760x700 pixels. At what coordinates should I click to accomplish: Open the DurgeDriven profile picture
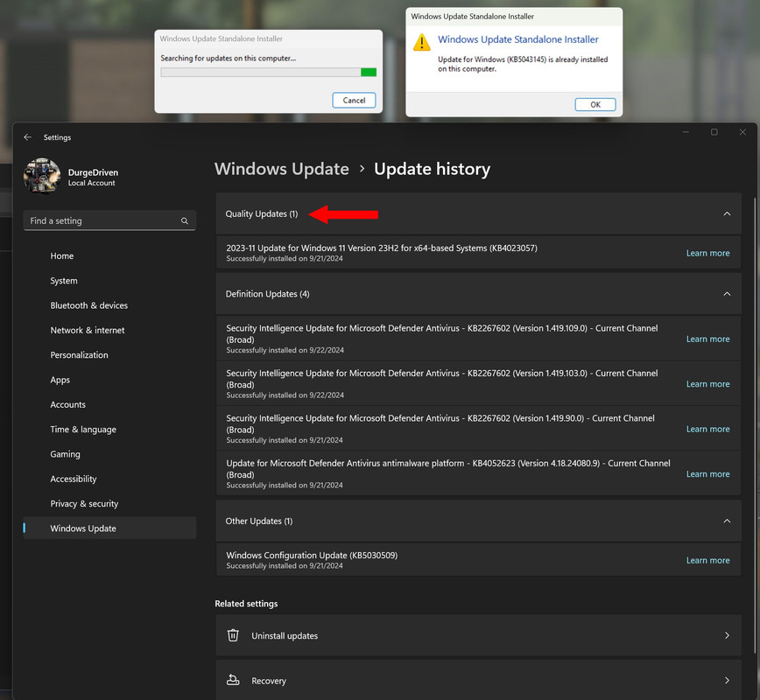point(42,176)
